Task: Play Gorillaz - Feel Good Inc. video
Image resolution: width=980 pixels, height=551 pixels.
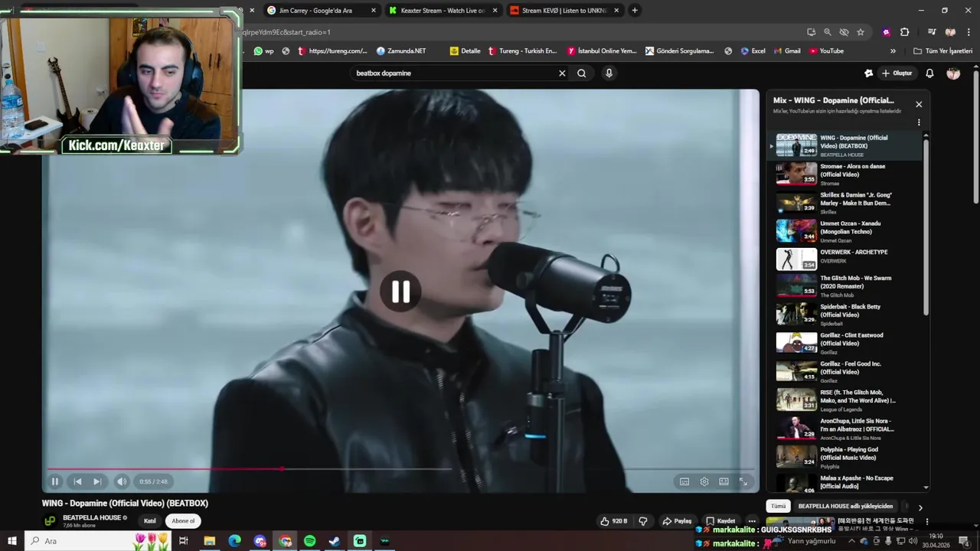Action: (847, 371)
